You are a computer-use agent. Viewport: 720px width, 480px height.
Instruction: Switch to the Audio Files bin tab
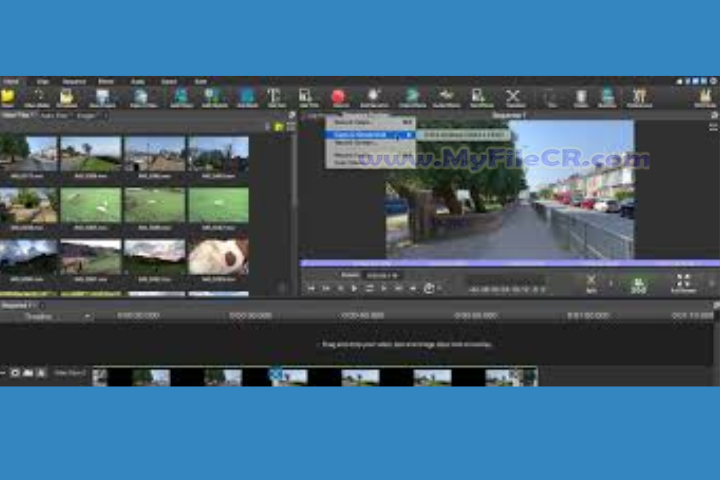pyautogui.click(x=54, y=116)
